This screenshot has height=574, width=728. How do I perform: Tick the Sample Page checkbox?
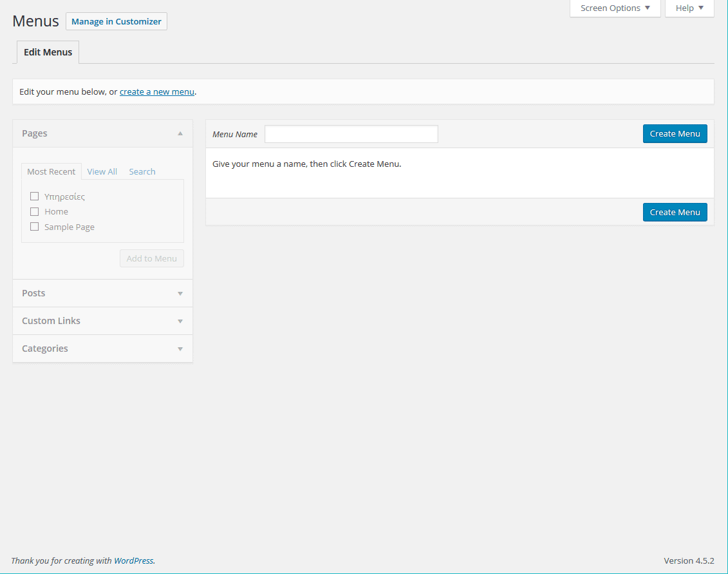34,227
